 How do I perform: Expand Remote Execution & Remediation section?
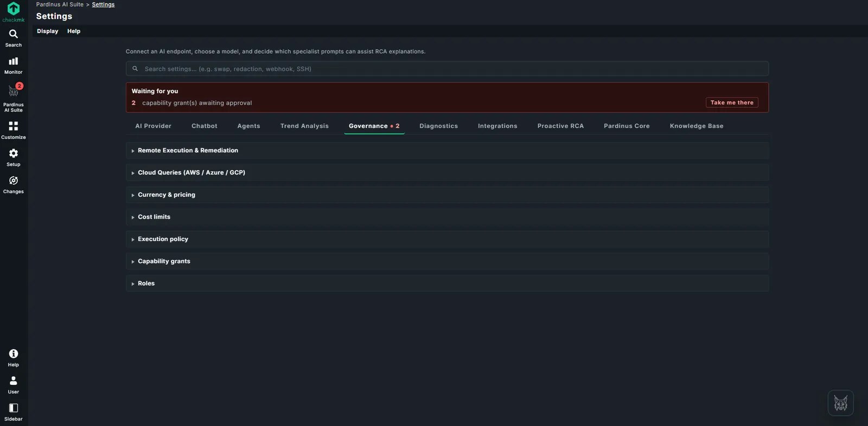pyautogui.click(x=447, y=151)
